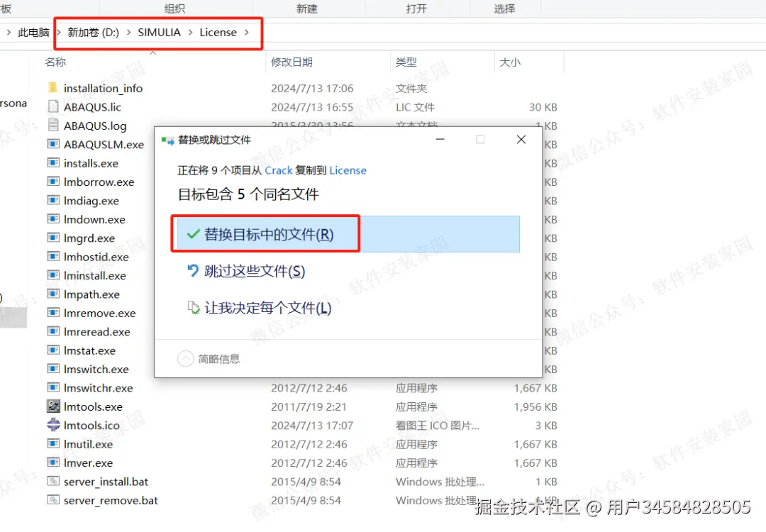Click the lmtools.exe tools icon

coord(53,406)
